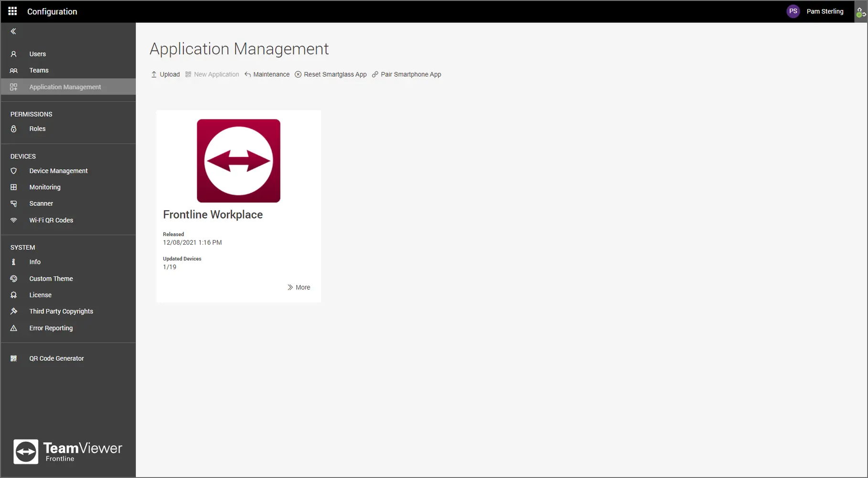Click the Error Reporting warning triangle icon

(14, 328)
